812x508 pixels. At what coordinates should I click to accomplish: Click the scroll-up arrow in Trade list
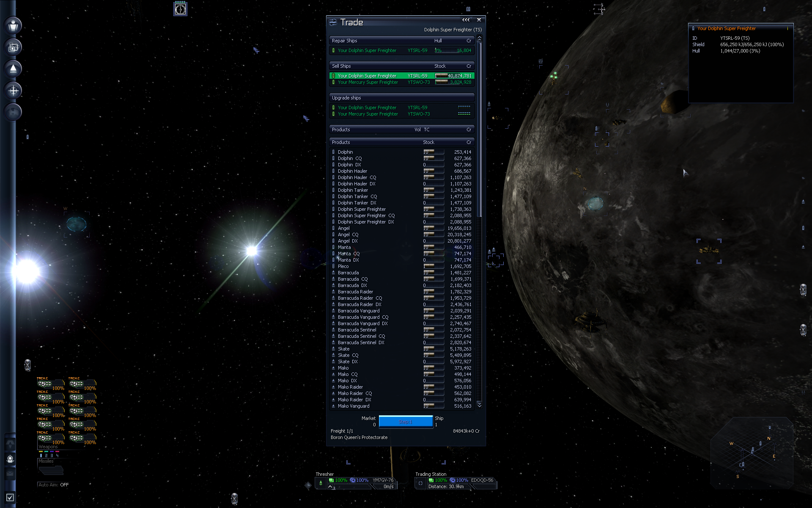pyautogui.click(x=479, y=39)
